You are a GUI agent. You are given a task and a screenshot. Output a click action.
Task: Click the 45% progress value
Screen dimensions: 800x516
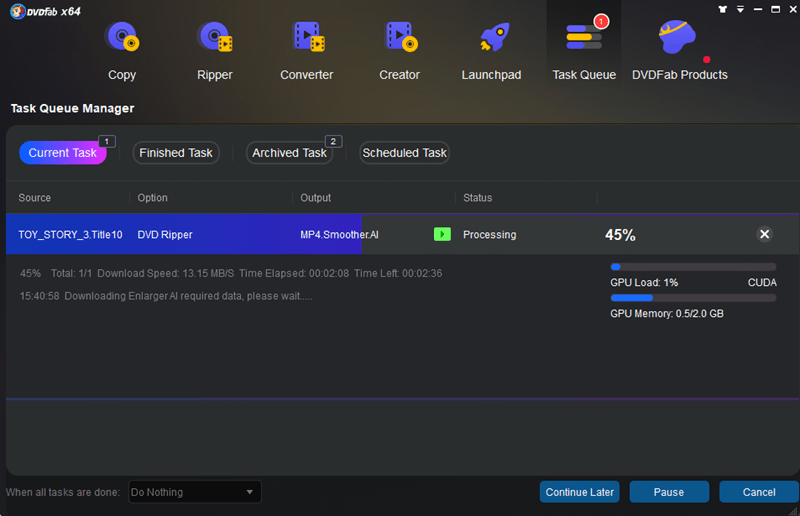tap(620, 235)
